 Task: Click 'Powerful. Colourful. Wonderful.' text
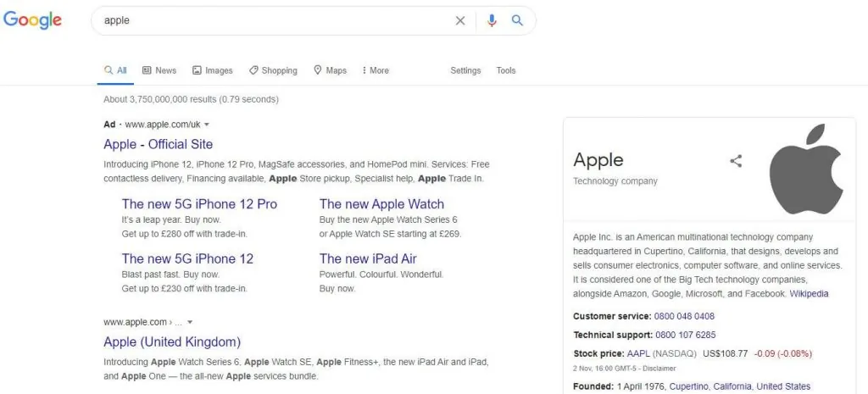(x=381, y=275)
